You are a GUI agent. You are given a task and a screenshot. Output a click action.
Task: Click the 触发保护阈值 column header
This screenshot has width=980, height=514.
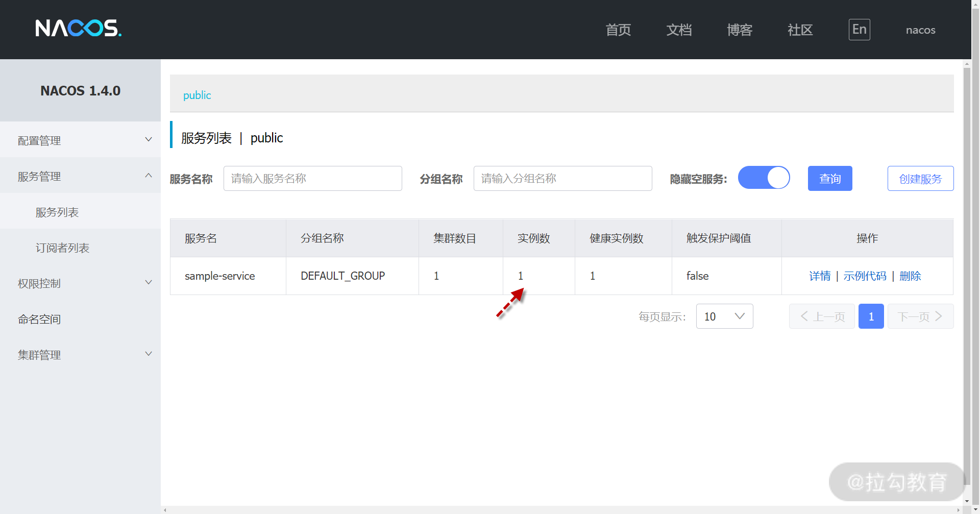click(727, 238)
